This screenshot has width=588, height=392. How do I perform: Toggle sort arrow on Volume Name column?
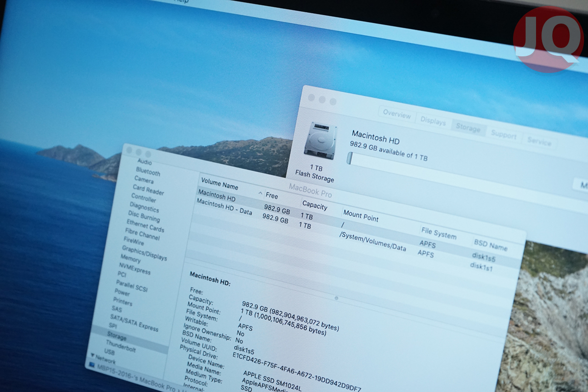tap(260, 194)
